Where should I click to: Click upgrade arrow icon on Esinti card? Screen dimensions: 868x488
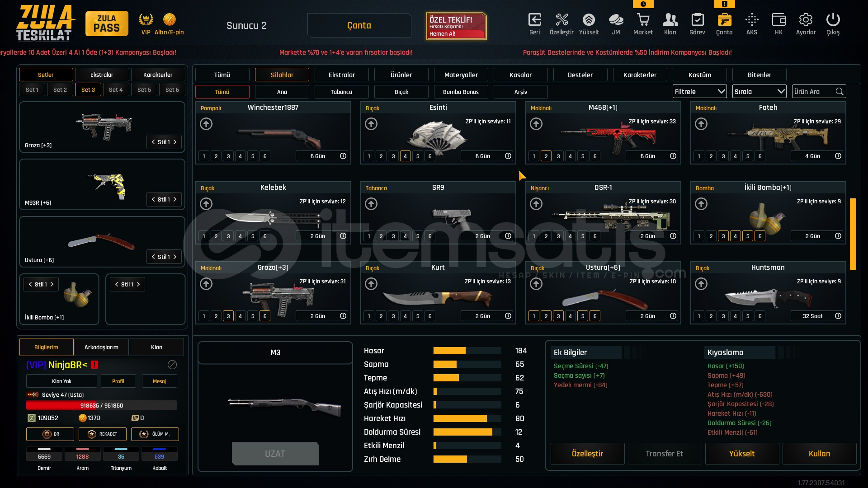pyautogui.click(x=371, y=124)
